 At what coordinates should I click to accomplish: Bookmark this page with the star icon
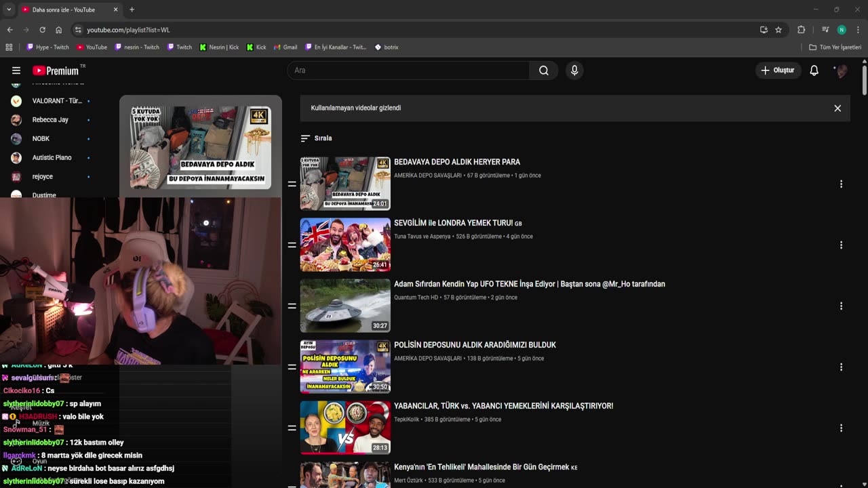click(x=778, y=30)
